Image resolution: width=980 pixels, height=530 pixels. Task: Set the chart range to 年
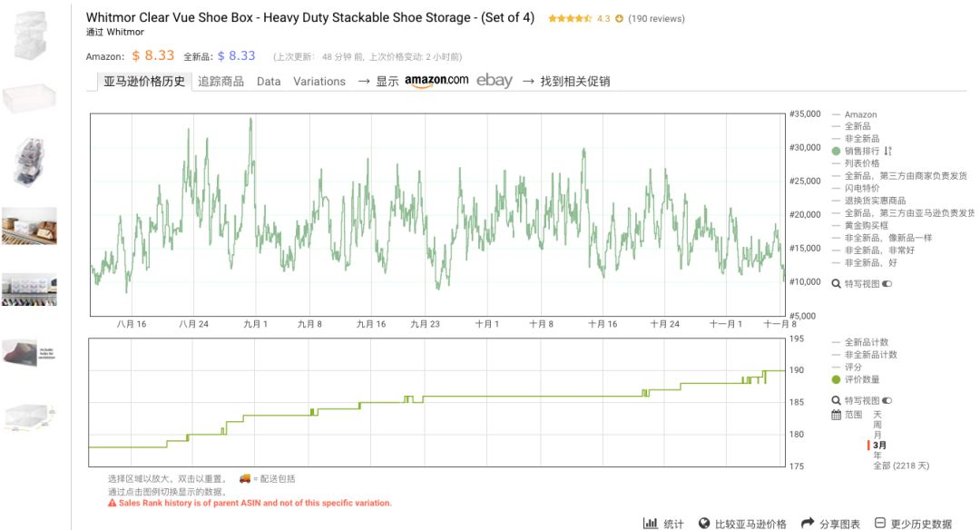[x=877, y=455]
